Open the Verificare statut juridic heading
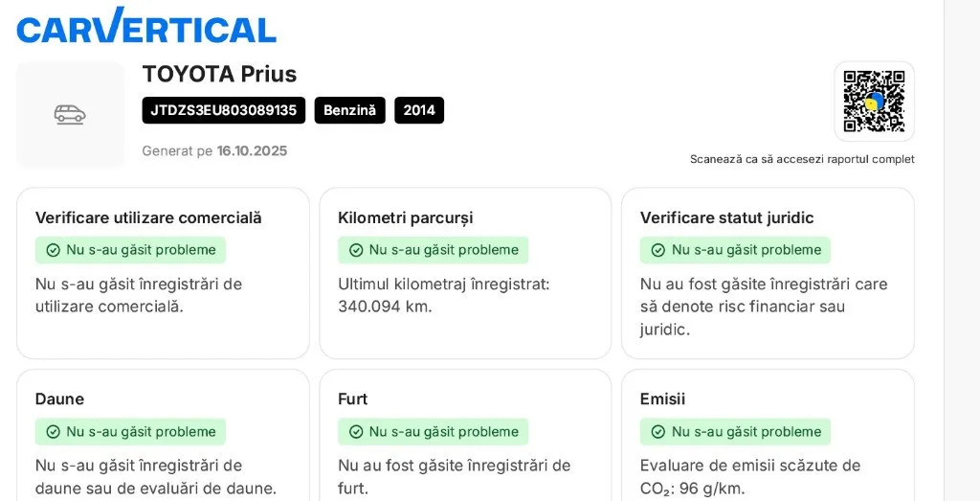 pyautogui.click(x=726, y=217)
